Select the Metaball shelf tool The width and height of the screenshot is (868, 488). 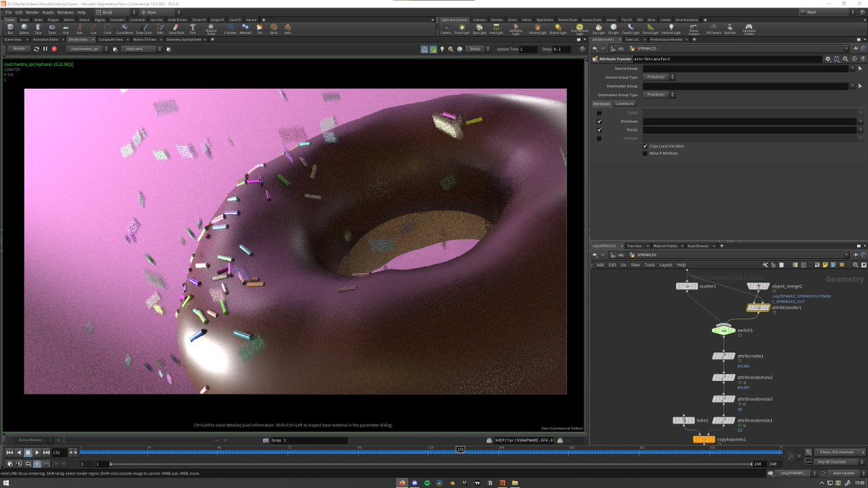(245, 29)
